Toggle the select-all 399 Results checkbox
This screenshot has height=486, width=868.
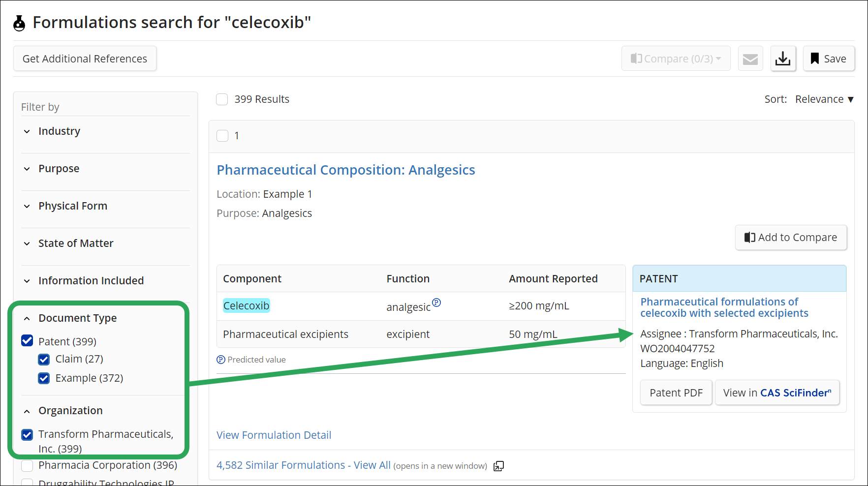pyautogui.click(x=222, y=99)
